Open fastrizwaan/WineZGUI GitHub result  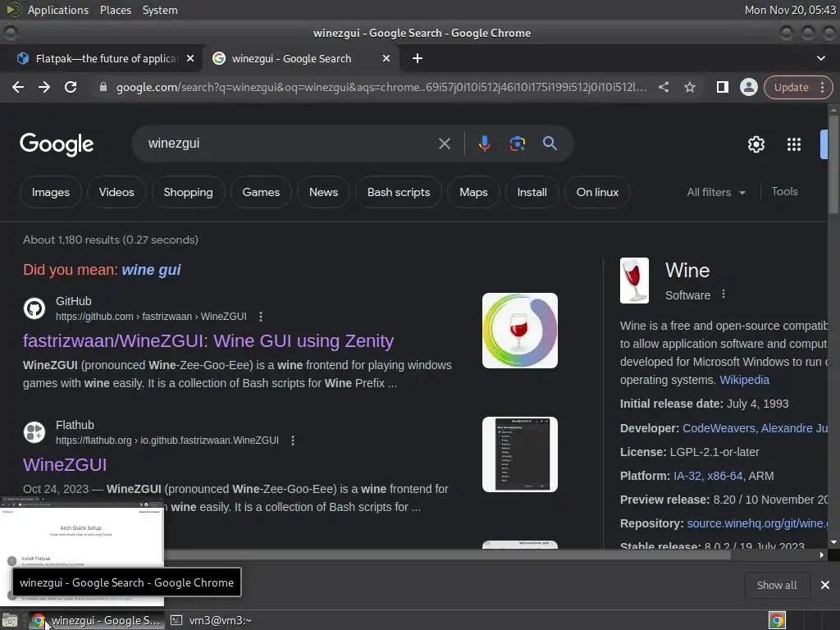[208, 340]
